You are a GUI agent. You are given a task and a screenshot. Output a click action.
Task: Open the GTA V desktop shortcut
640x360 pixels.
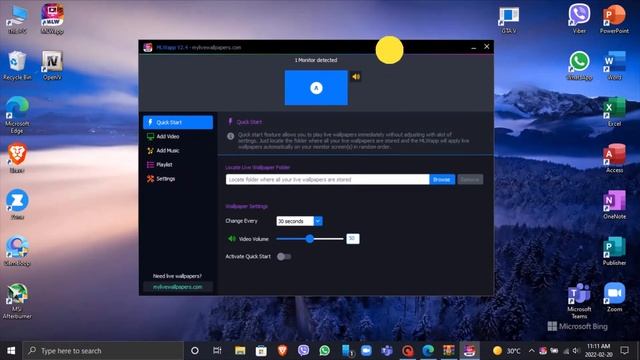click(509, 20)
